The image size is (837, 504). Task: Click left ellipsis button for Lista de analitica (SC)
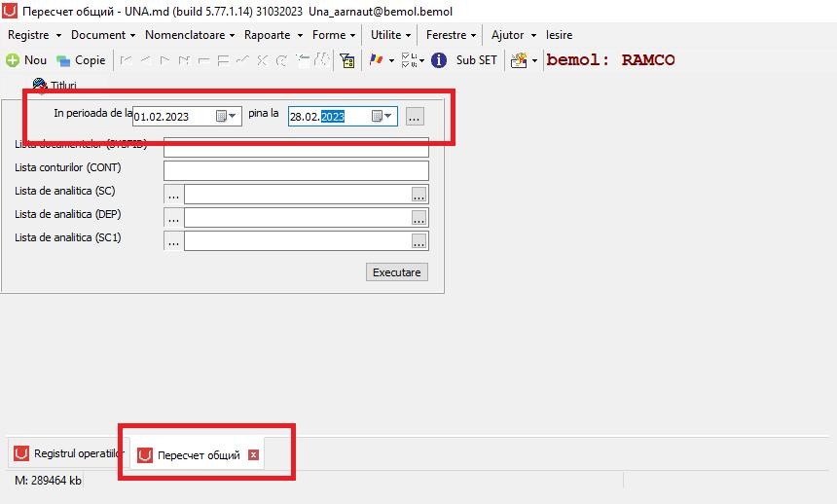click(x=173, y=195)
